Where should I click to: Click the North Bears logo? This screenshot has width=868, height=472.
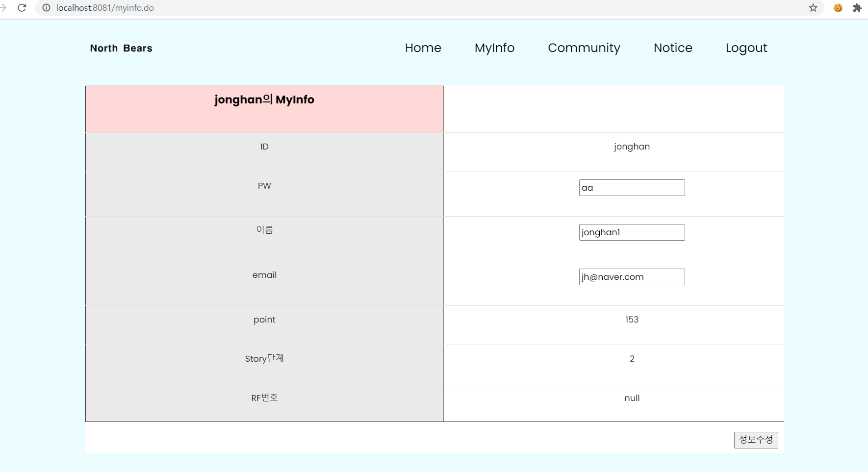(121, 48)
